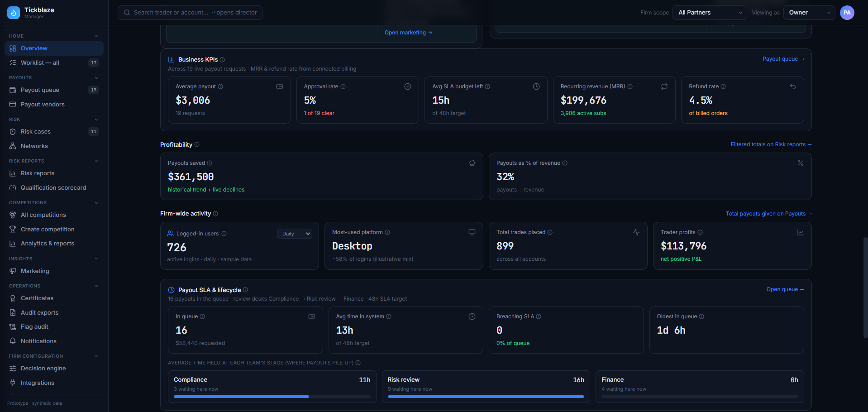Click the percent icon on the Payouts as % card
Screen dimensions: 868x412
tap(801, 163)
